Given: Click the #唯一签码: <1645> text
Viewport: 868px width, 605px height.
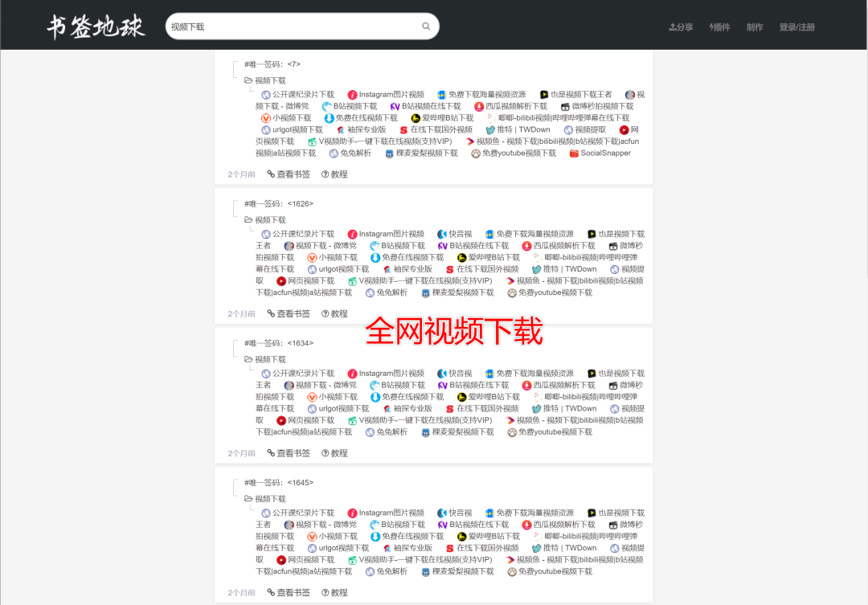Looking at the screenshot, I should tap(279, 483).
